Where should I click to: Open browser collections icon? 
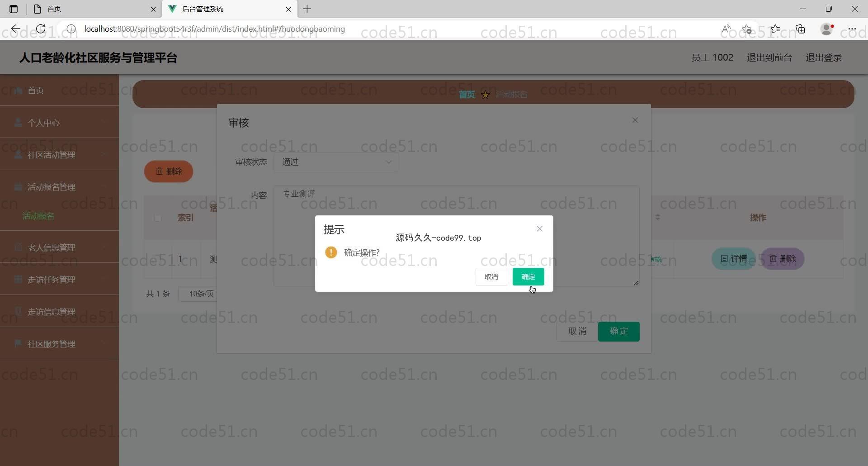[800, 29]
